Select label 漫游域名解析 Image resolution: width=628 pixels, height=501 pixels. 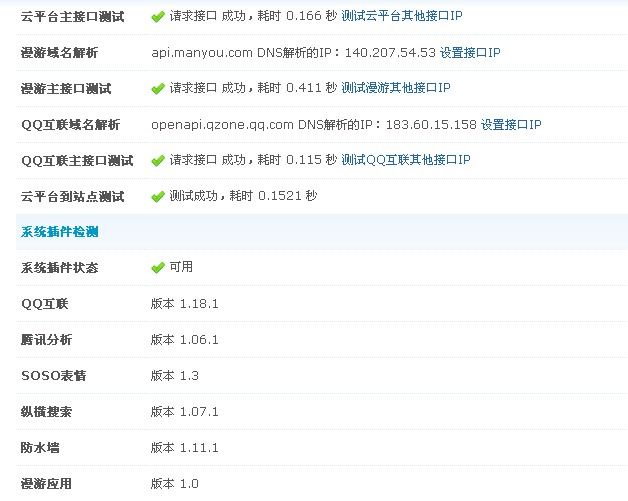coord(59,52)
